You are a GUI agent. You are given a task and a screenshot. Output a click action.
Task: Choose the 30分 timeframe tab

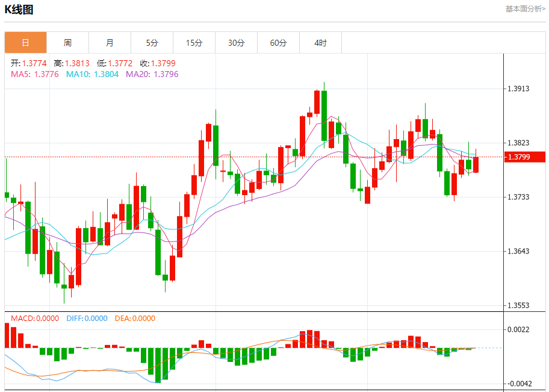coord(236,43)
